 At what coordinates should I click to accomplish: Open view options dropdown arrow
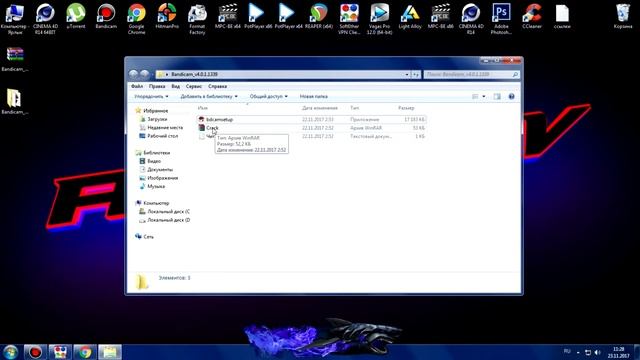(484, 96)
